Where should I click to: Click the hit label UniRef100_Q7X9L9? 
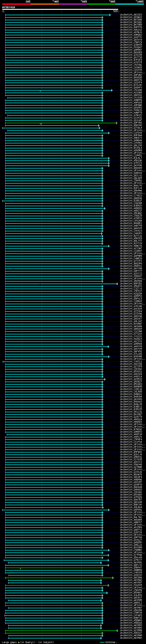pyautogui.click(x=131, y=128)
